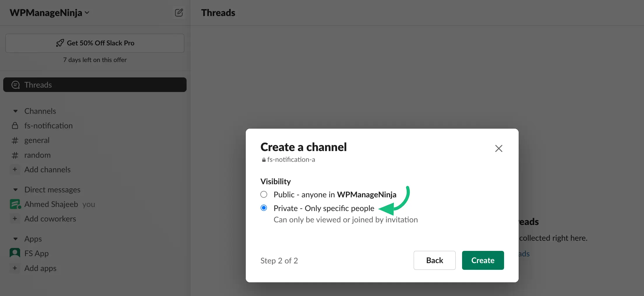Go Back to the previous step
The height and width of the screenshot is (296, 644).
434,260
